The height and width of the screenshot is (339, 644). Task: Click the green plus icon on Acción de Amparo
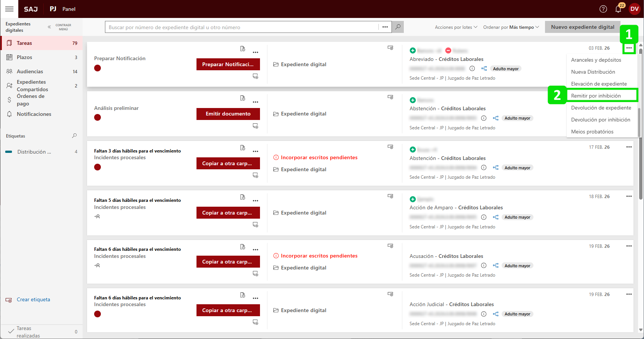click(x=413, y=199)
